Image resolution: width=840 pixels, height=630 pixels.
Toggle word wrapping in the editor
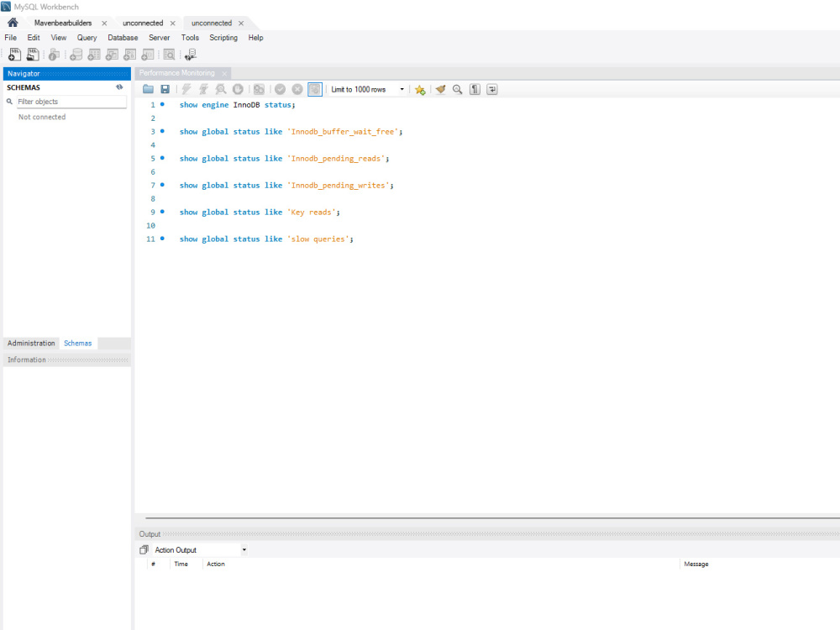point(491,90)
